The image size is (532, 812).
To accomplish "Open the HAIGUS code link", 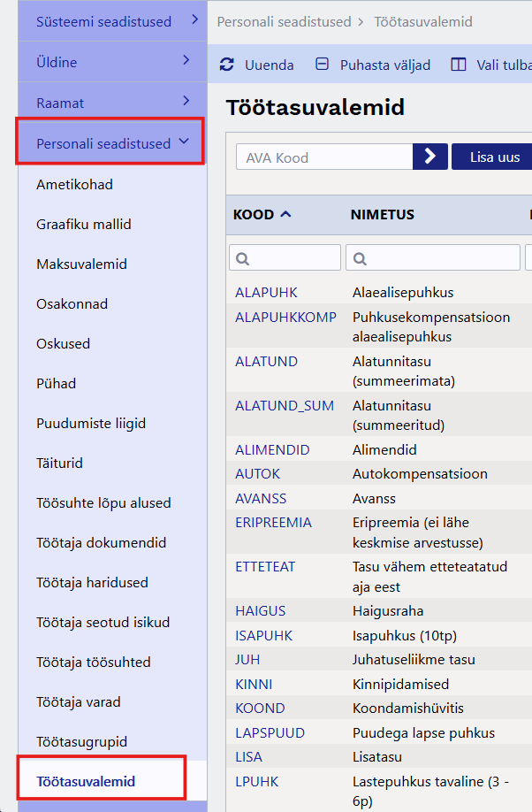I will pyautogui.click(x=260, y=611).
